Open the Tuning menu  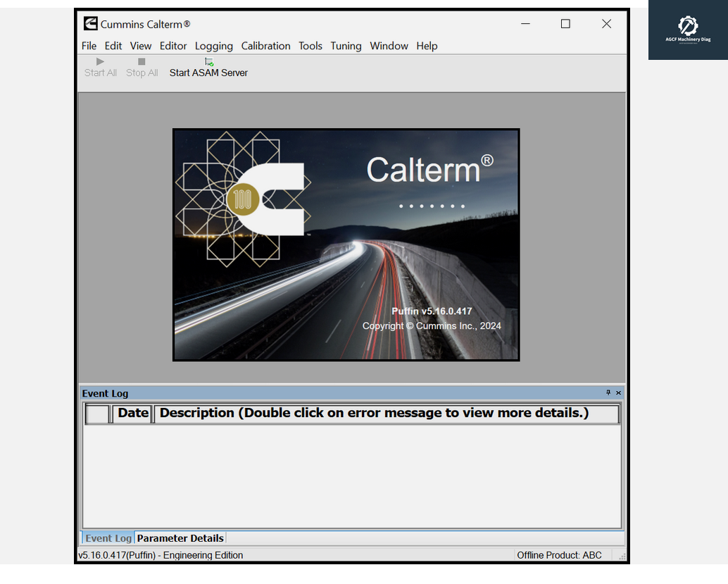point(346,46)
